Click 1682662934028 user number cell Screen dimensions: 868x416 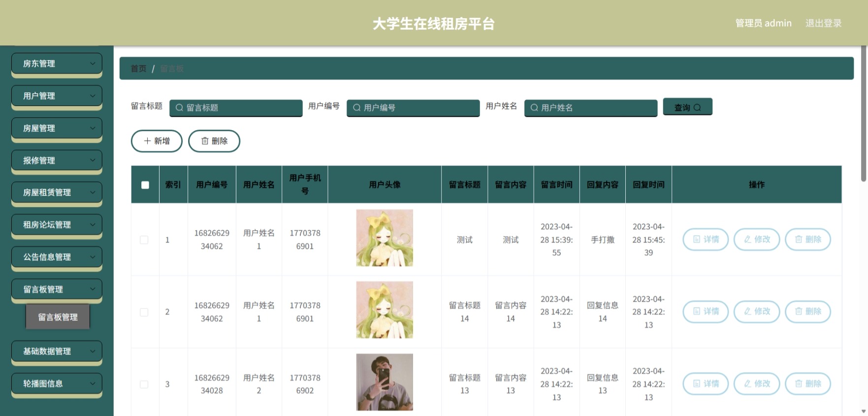212,384
